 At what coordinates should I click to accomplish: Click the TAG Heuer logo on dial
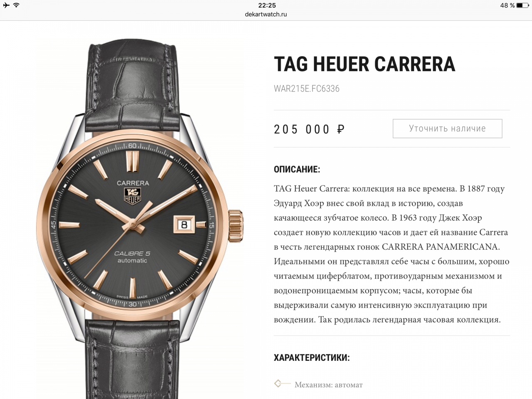133,196
